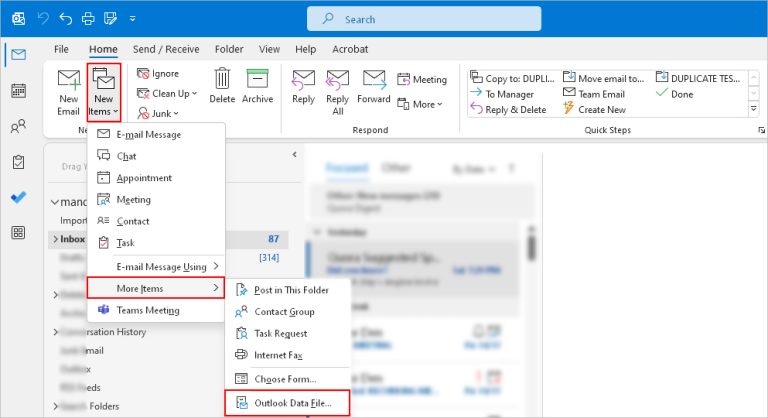Expand E-mail Message Using submenu
The width and height of the screenshot is (768, 418).
pyautogui.click(x=156, y=267)
